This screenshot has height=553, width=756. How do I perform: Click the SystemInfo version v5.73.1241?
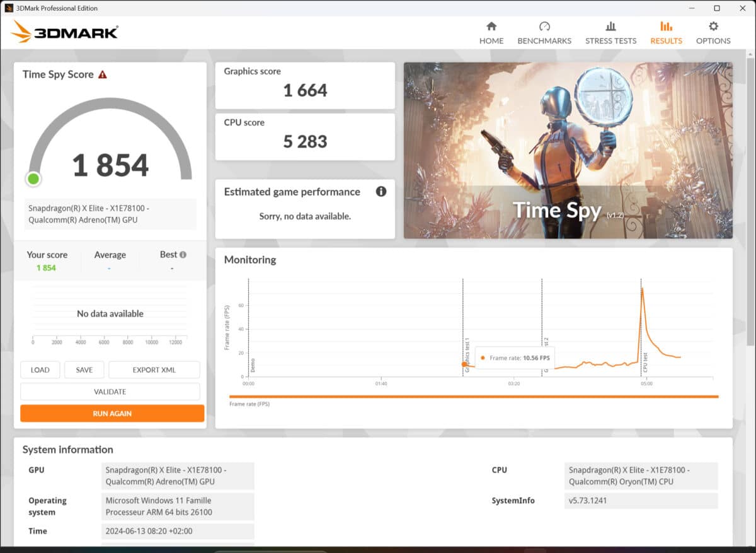coord(641,501)
